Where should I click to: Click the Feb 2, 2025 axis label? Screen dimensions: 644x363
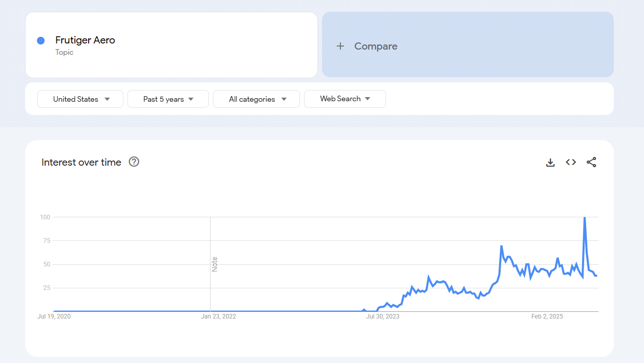(547, 316)
